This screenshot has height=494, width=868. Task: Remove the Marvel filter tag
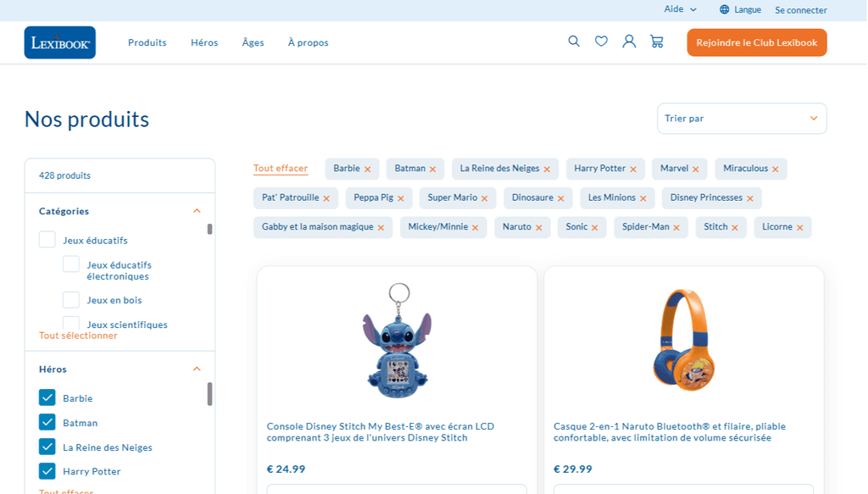[696, 169]
